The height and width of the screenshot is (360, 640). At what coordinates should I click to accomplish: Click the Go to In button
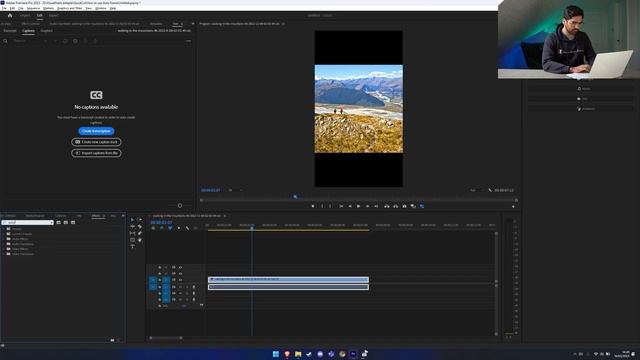point(341,206)
